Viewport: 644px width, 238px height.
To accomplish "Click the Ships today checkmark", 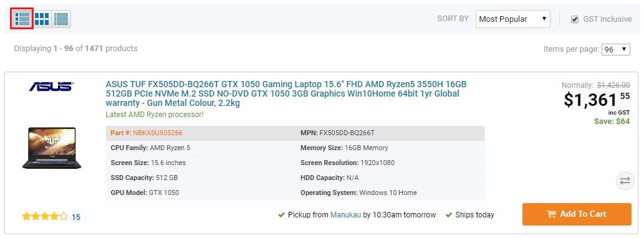I will (448, 214).
